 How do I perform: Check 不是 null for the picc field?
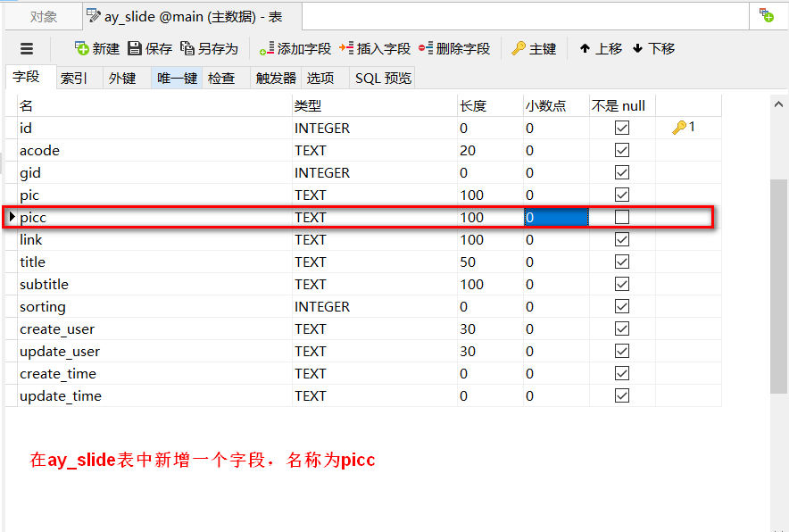[621, 217]
